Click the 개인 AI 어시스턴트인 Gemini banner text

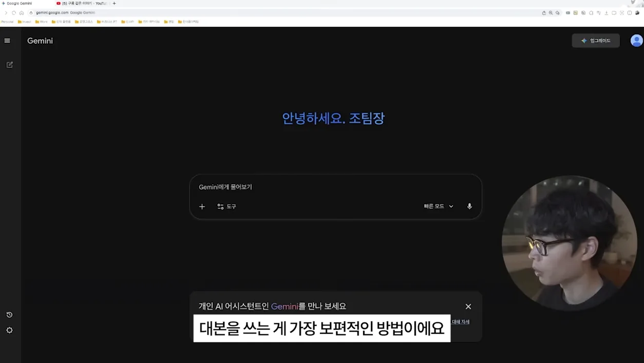(272, 307)
